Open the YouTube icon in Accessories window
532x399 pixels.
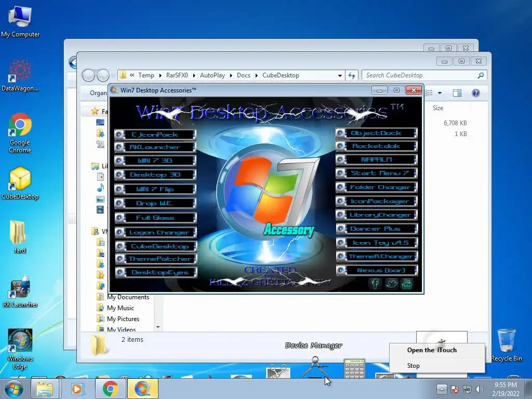point(407,283)
